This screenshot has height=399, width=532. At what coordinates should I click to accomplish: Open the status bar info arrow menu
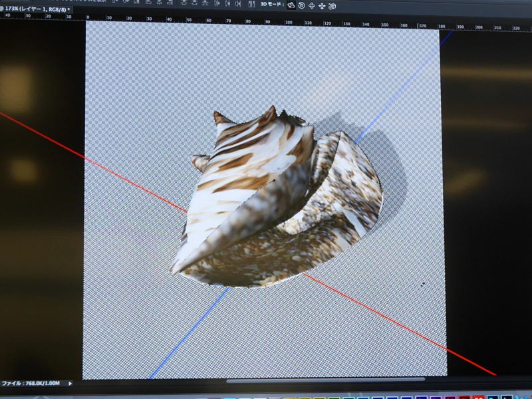[x=70, y=384]
